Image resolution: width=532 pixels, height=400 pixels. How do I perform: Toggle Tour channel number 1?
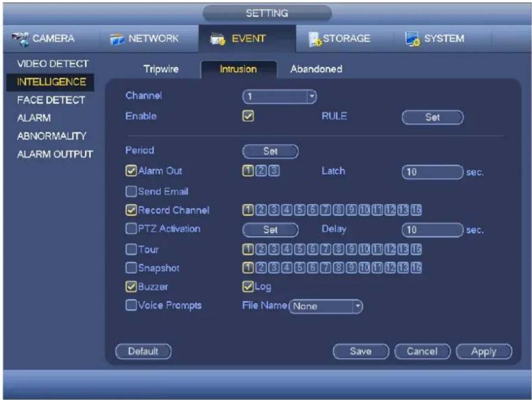(248, 249)
